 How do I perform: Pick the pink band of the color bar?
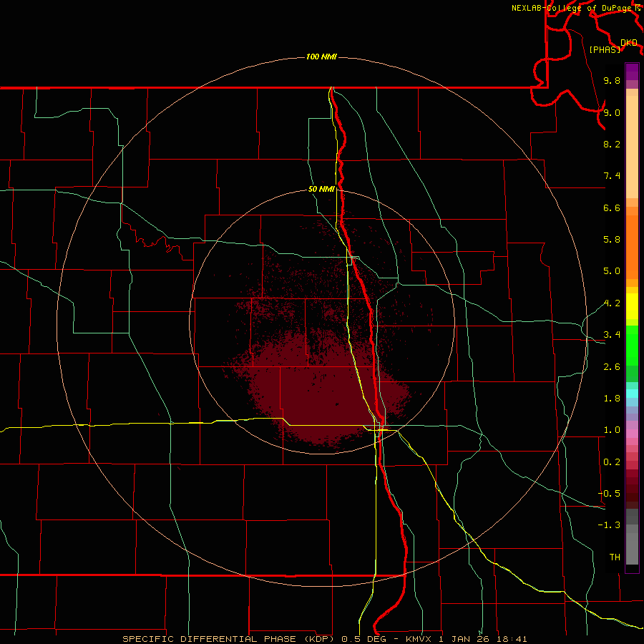pyautogui.click(x=632, y=434)
